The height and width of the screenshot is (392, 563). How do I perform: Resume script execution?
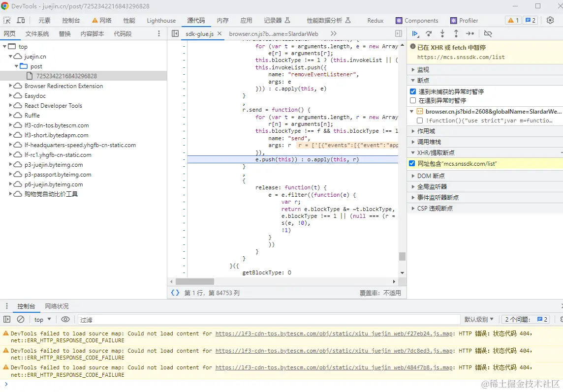[415, 34]
